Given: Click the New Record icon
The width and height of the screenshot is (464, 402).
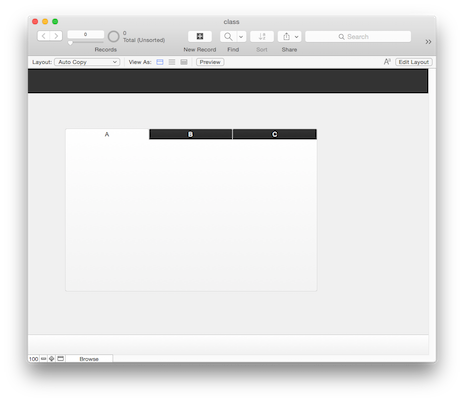Looking at the screenshot, I should click(x=200, y=36).
